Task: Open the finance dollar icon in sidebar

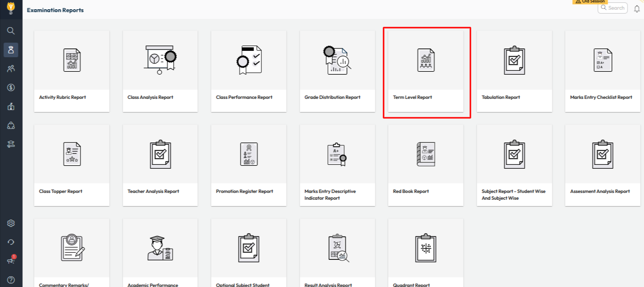Action: (11, 88)
